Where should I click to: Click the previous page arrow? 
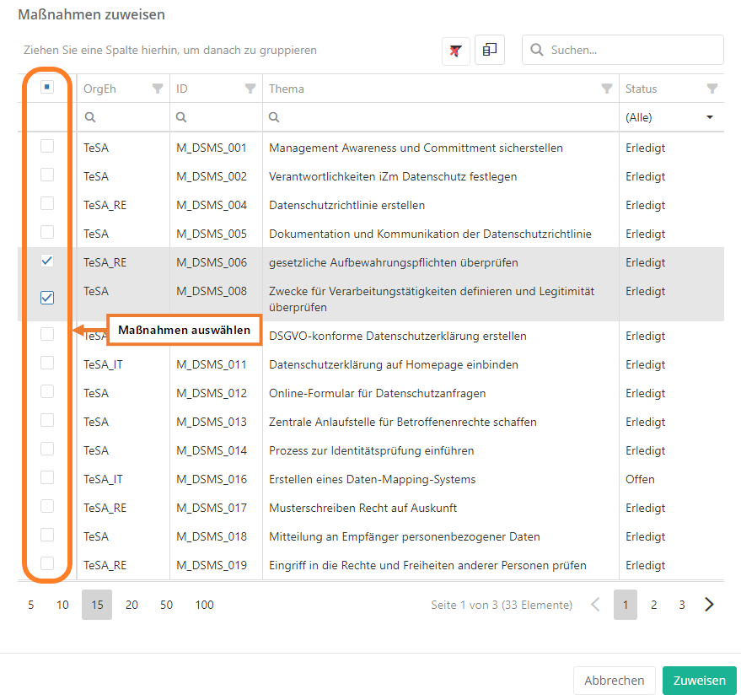(x=595, y=605)
